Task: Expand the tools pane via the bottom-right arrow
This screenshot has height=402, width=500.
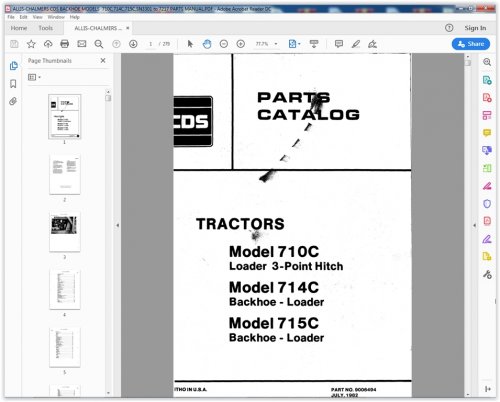Action: pos(488,389)
